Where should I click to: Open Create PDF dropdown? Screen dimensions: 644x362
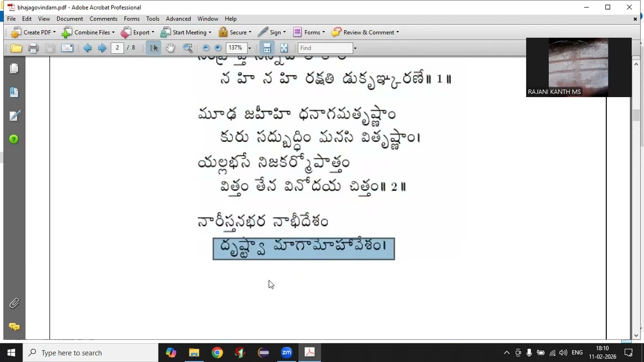[x=33, y=32]
